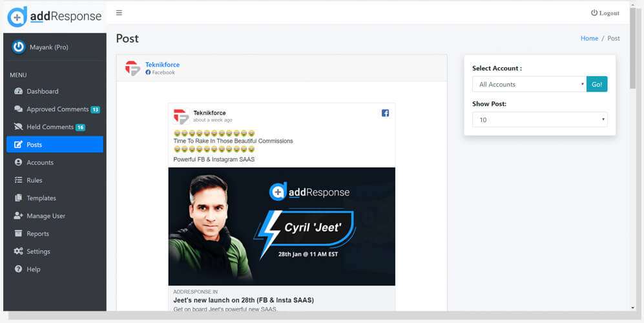Click the Templates copy icon
The image size is (644, 323).
(x=19, y=198)
